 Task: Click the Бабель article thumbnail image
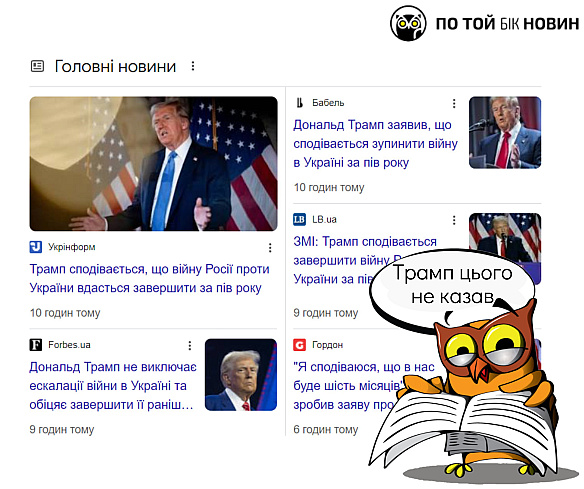click(x=505, y=133)
